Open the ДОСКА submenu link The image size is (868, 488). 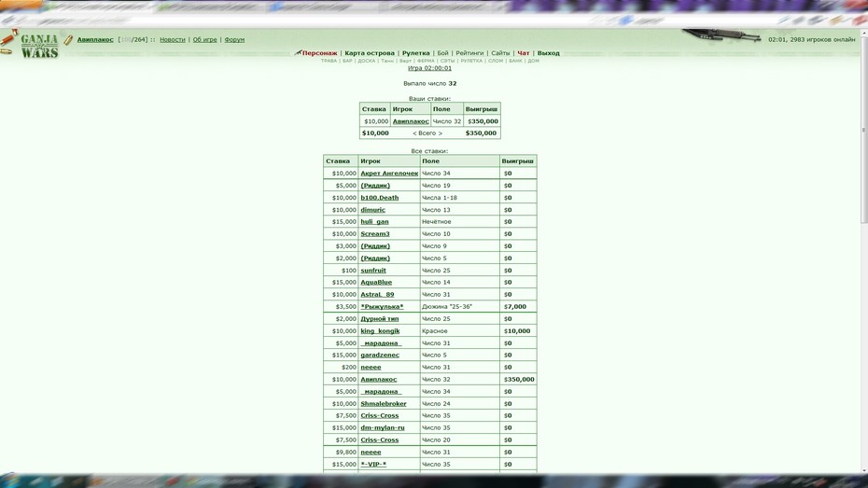[x=367, y=61]
